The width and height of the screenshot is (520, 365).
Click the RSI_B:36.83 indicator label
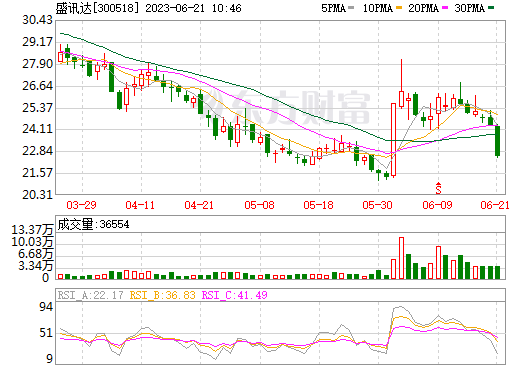click(x=162, y=295)
